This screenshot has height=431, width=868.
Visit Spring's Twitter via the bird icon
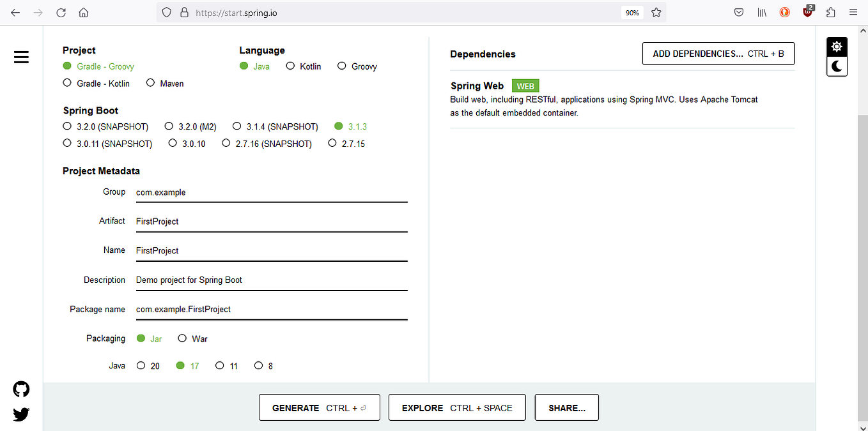21,414
